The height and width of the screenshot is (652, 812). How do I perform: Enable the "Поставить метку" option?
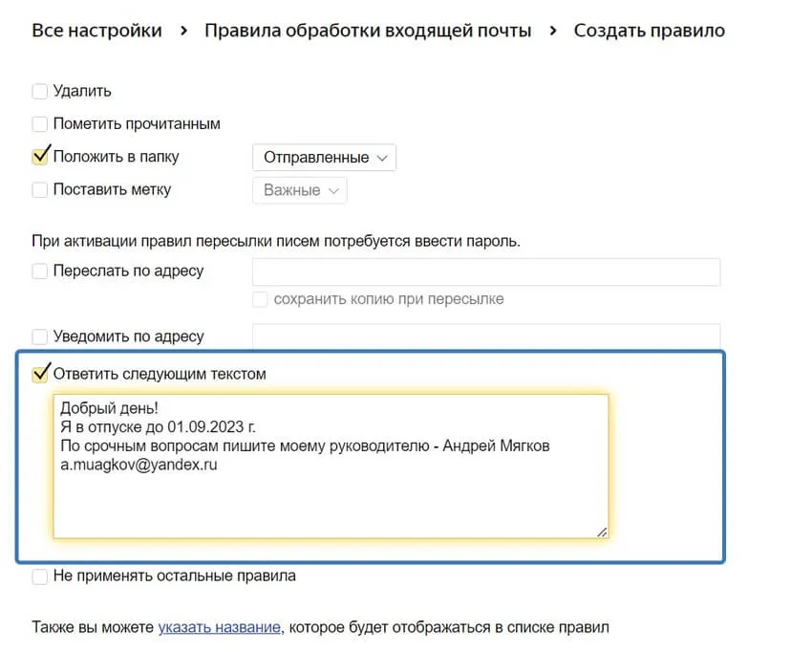pos(39,189)
